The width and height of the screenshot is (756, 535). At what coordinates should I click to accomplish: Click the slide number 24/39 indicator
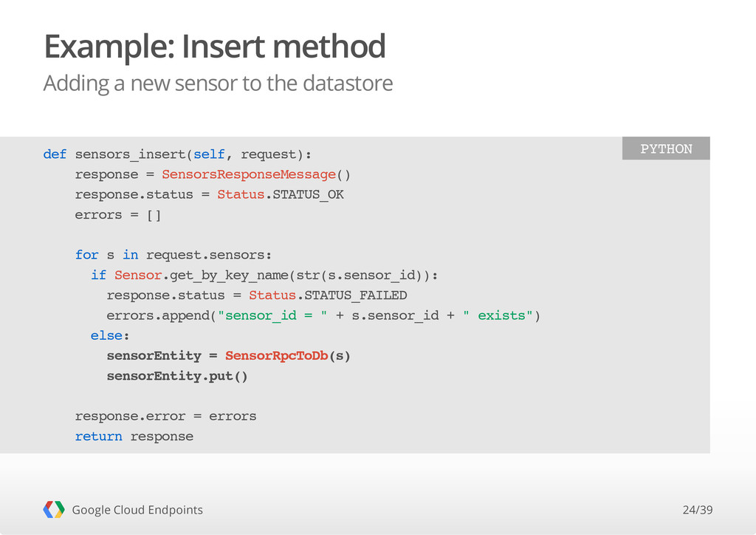[697, 510]
